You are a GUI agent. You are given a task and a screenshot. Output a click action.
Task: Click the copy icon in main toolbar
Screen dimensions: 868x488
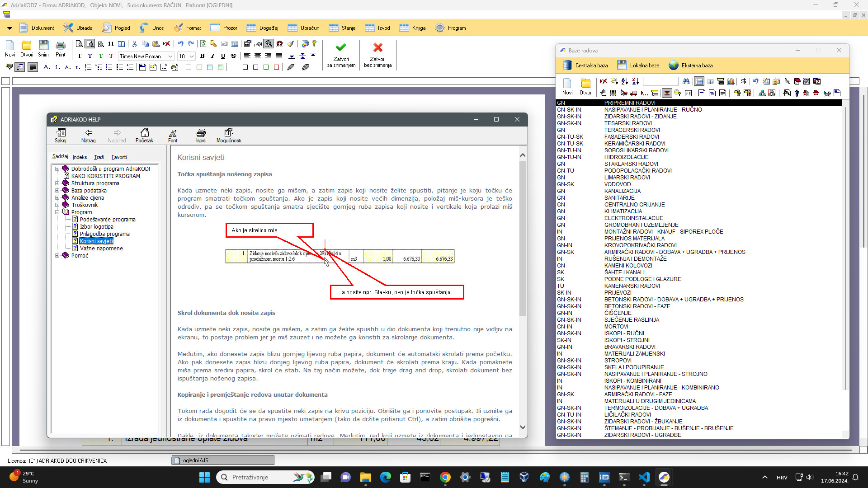(145, 44)
